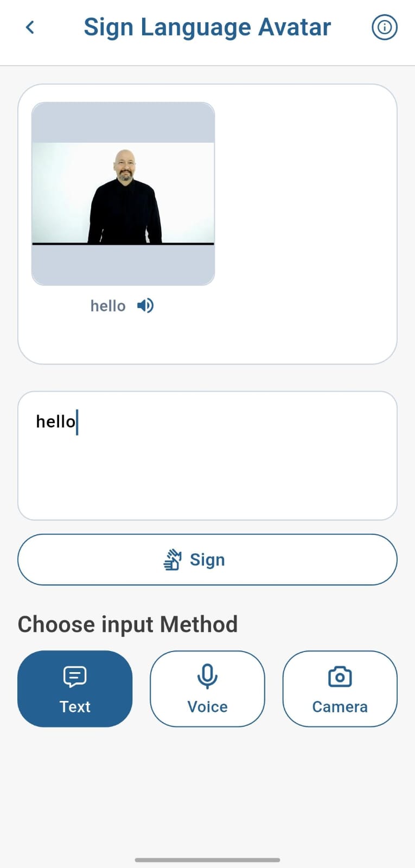Select the Text input method
Image resolution: width=415 pixels, height=868 pixels.
point(74,688)
